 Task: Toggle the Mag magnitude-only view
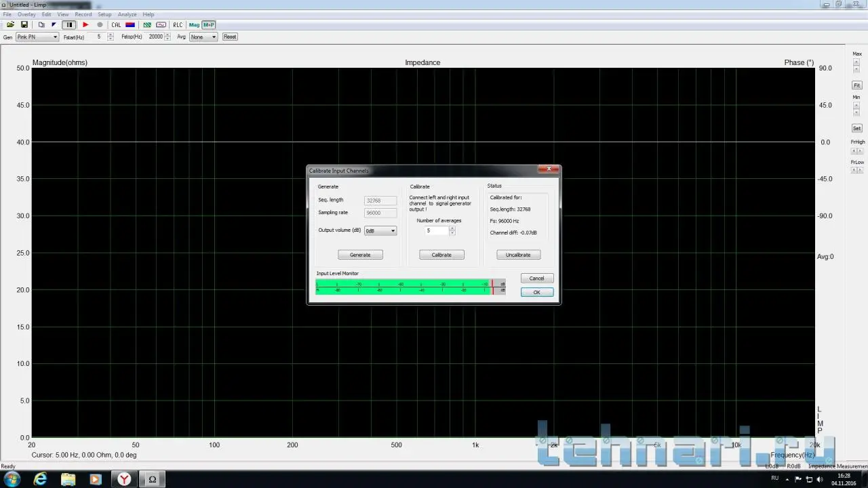tap(194, 25)
